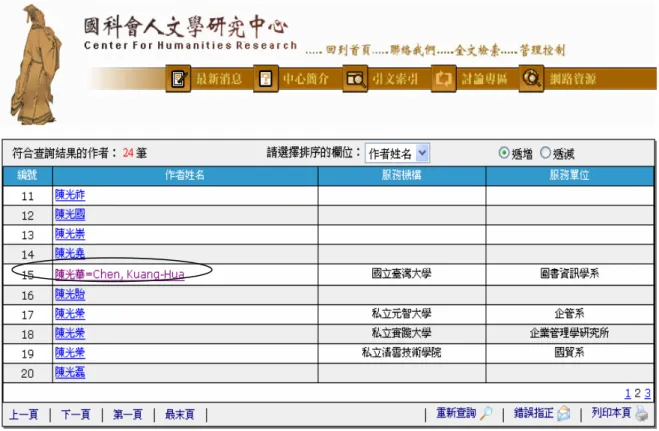Jump to 第一頁 first page
This screenshot has width=659, height=431.
(x=128, y=415)
